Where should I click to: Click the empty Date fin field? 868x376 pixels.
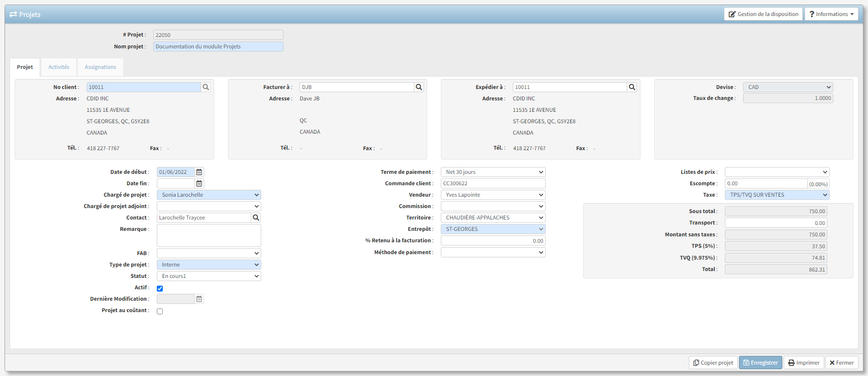point(176,183)
